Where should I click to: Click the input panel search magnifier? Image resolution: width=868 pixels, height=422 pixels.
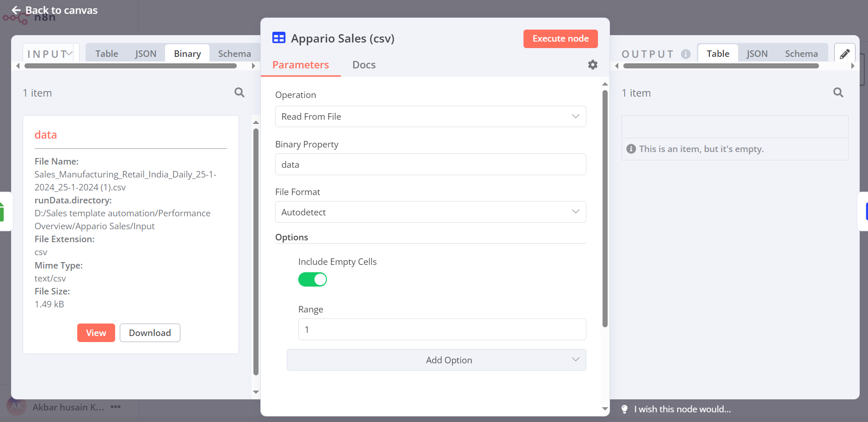(x=239, y=92)
